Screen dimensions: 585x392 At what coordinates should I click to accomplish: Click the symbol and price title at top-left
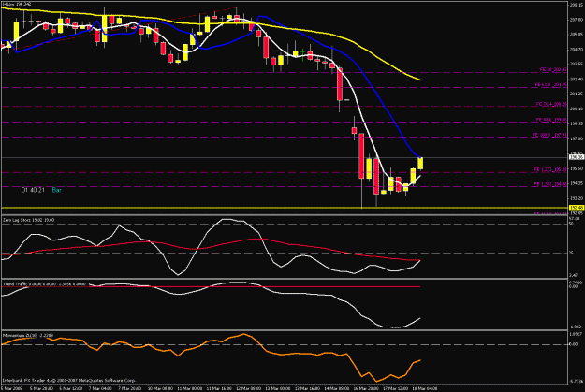[x=17, y=4]
